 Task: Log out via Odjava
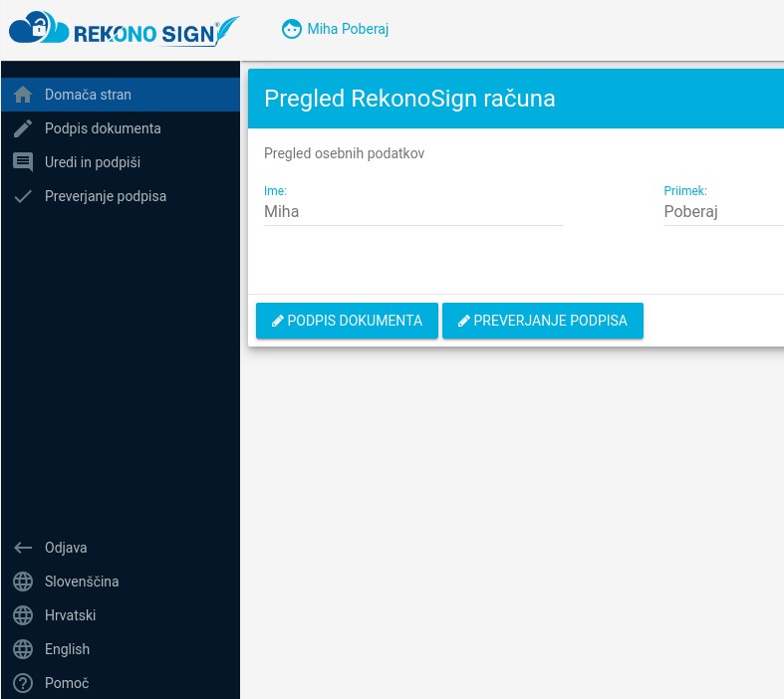121,548
